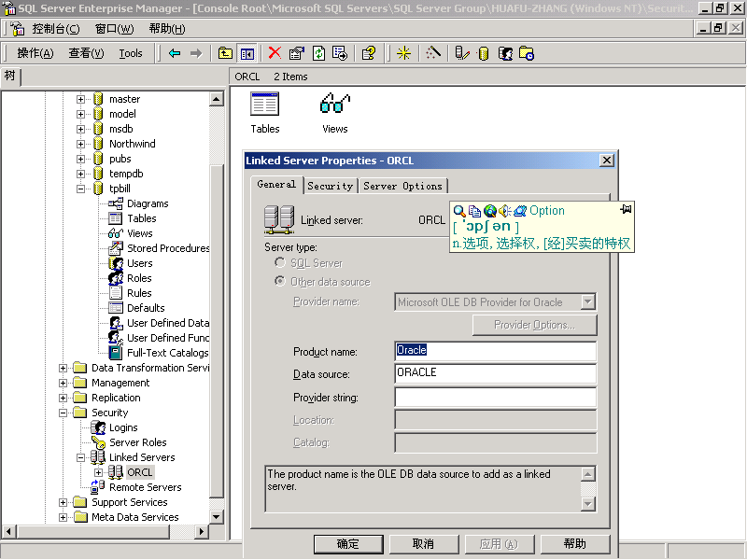Click the yellow New star icon
747x560 pixels.
click(x=403, y=53)
